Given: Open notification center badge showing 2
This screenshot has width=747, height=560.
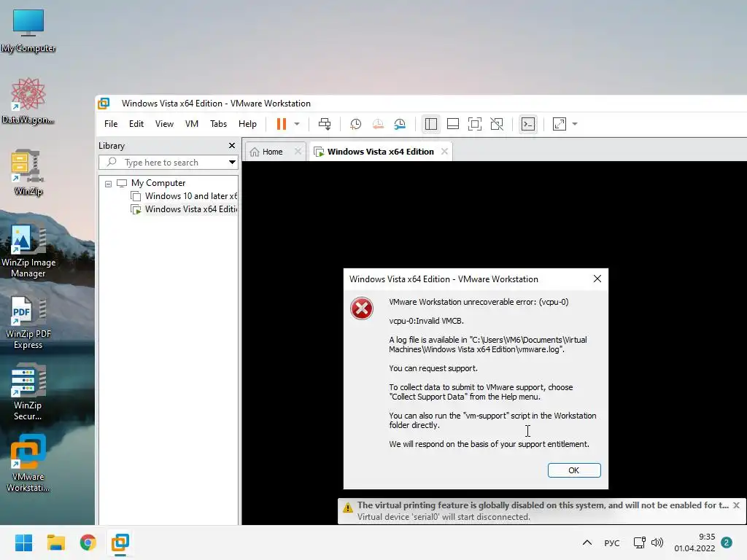Looking at the screenshot, I should [x=727, y=542].
